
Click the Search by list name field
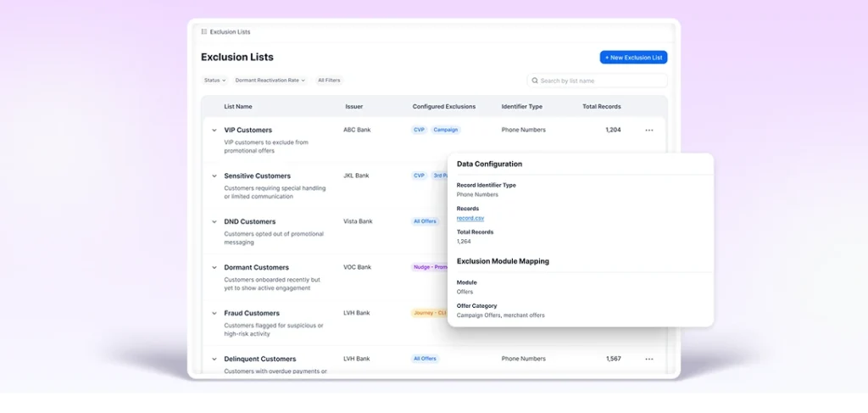600,81
